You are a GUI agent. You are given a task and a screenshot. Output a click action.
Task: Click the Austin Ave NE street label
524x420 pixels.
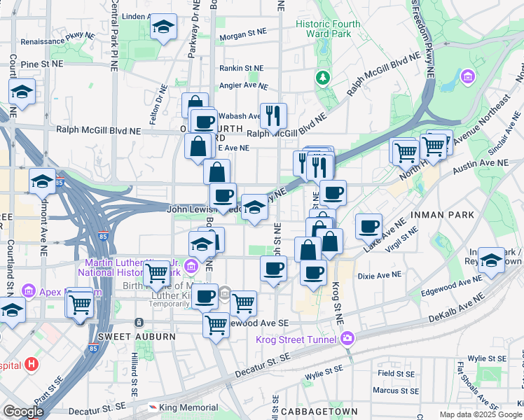(481, 166)
